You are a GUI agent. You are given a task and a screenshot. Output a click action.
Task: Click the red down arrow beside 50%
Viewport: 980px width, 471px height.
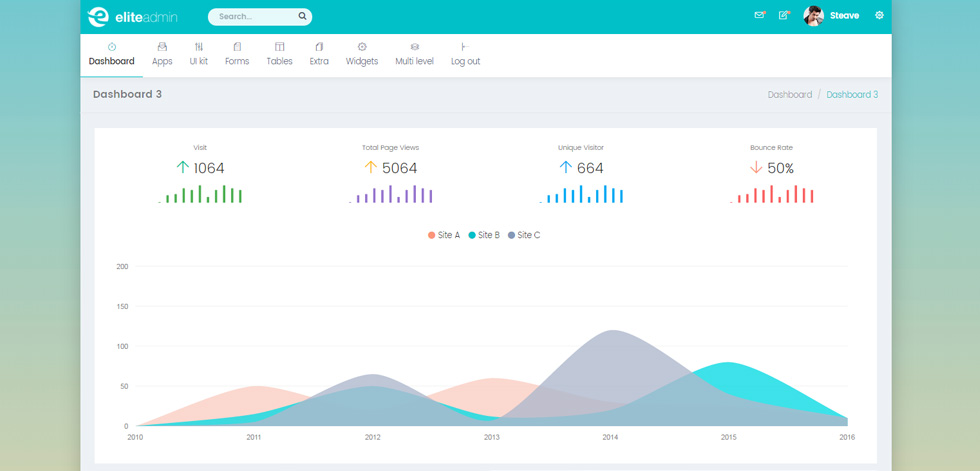(x=756, y=167)
